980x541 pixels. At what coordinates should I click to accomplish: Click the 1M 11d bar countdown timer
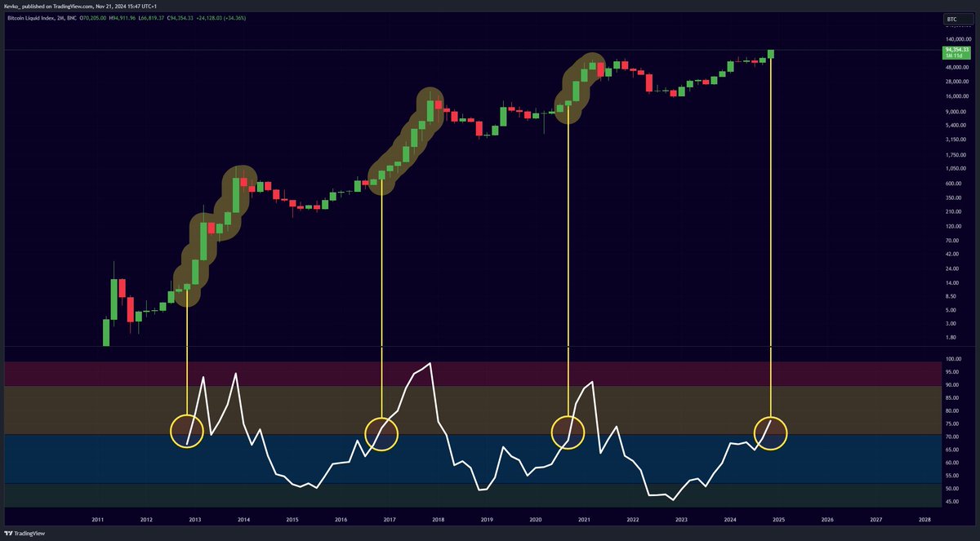[952, 55]
